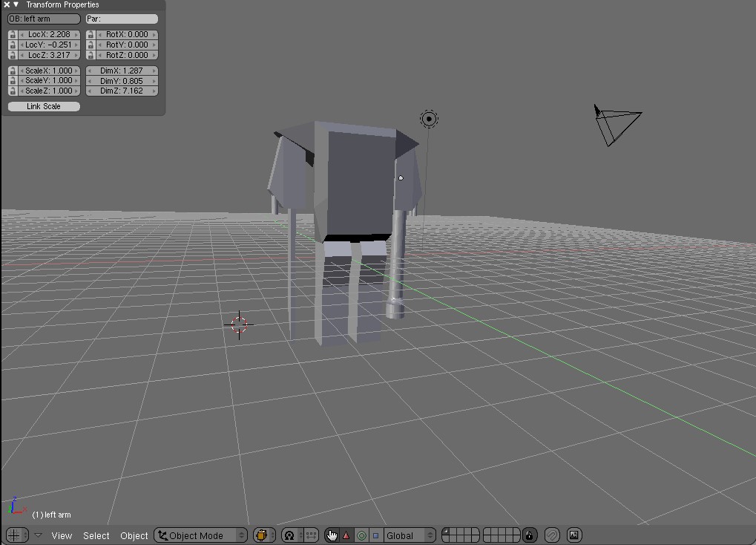
Task: Toggle the layer lock to scene icon
Action: [530, 535]
